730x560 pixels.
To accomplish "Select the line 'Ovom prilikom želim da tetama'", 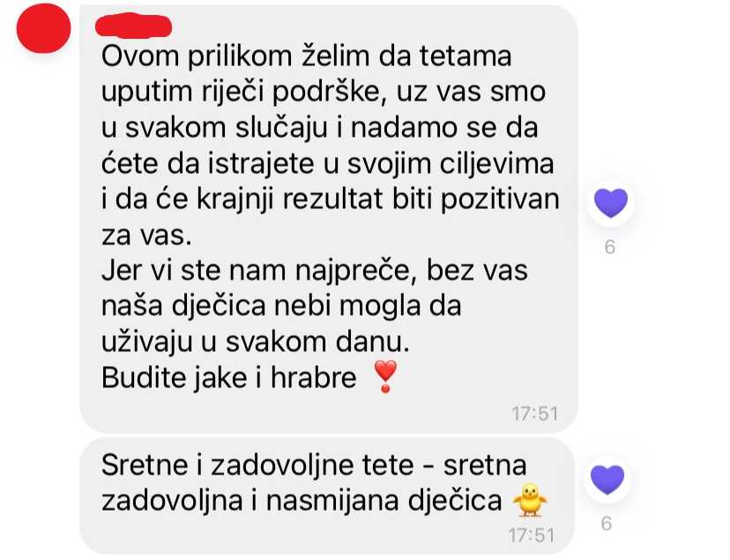I will point(306,56).
